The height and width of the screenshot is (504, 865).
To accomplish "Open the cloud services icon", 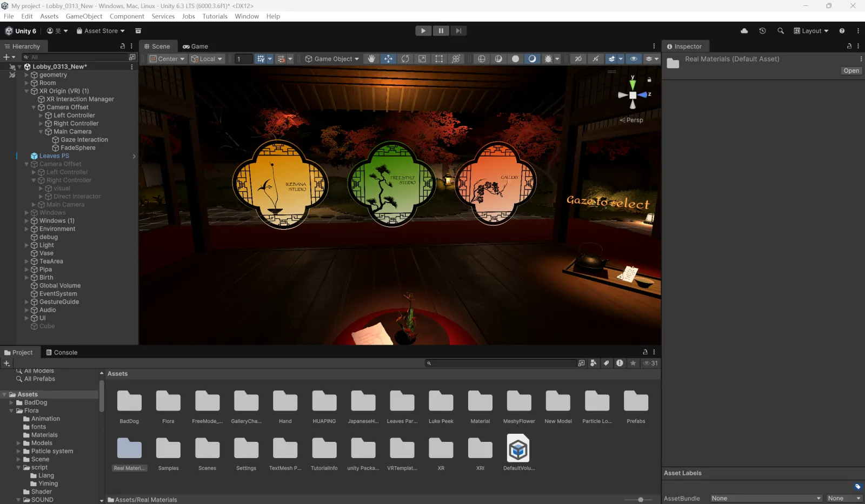I will pos(744,31).
